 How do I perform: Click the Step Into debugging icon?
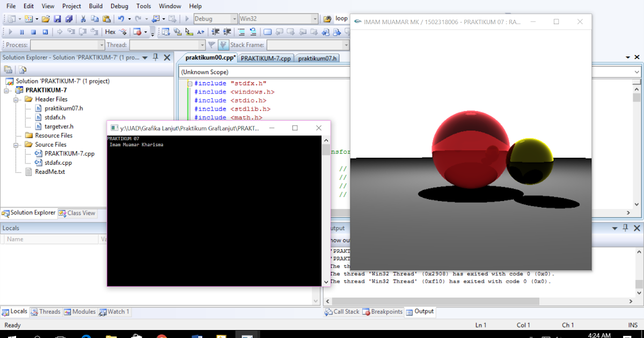70,31
